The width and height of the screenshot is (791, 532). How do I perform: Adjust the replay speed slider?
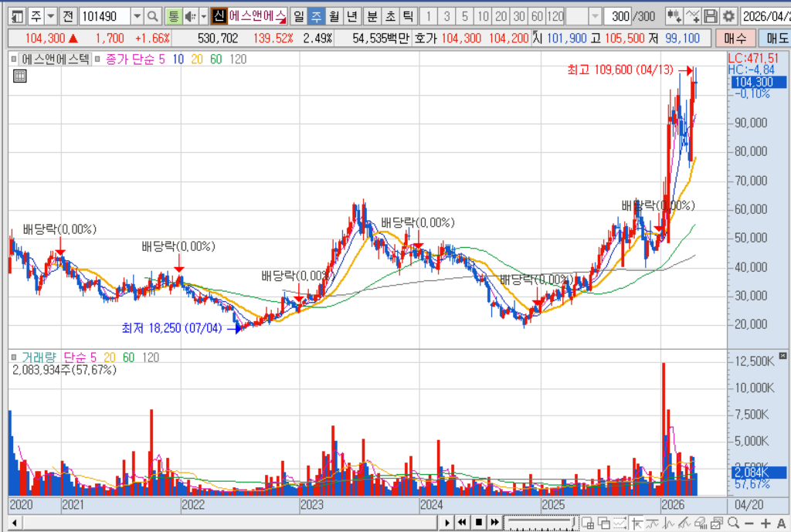[x=541, y=523]
